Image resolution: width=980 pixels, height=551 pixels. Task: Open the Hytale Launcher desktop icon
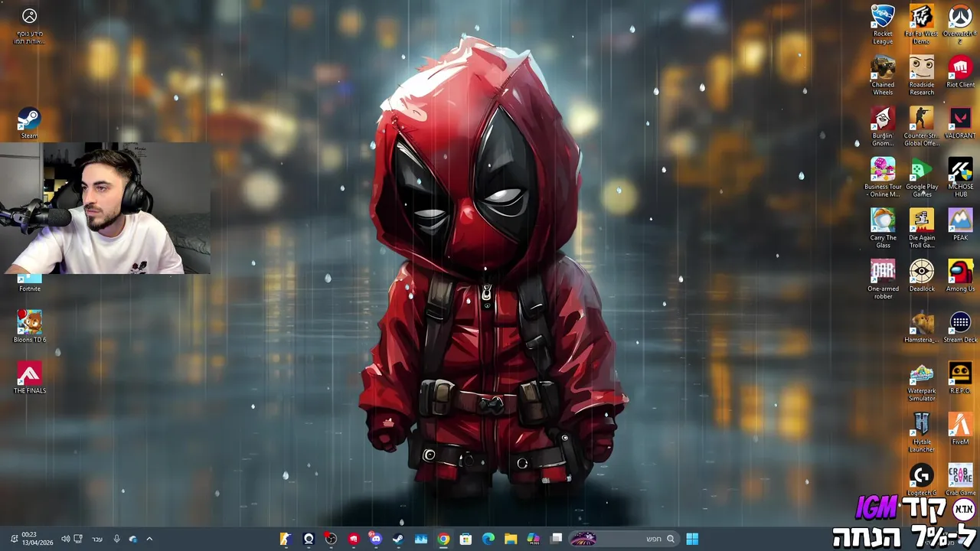(x=921, y=432)
